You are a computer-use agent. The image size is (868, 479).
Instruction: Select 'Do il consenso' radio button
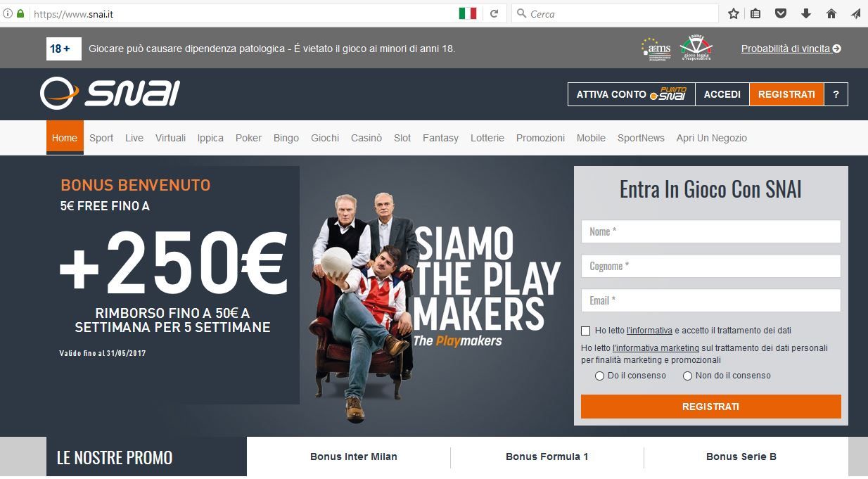600,376
